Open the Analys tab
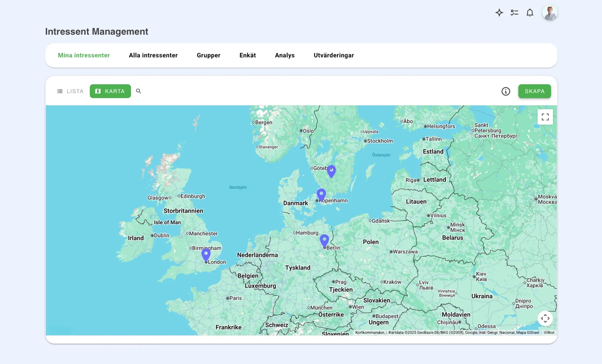The width and height of the screenshot is (602, 364). click(285, 55)
